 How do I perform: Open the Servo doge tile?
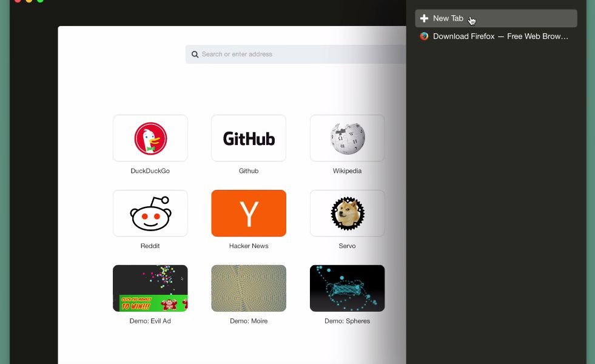(x=347, y=214)
